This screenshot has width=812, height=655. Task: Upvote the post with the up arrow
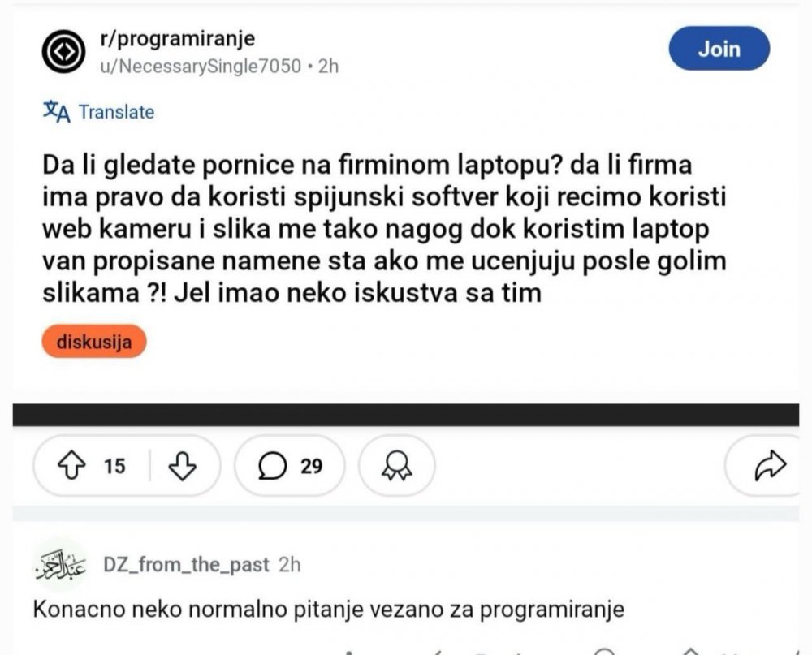[x=71, y=465]
